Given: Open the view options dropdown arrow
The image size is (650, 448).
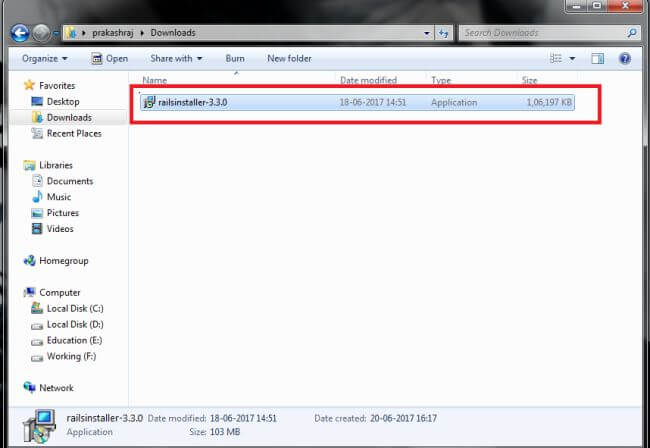Looking at the screenshot, I should (x=572, y=59).
